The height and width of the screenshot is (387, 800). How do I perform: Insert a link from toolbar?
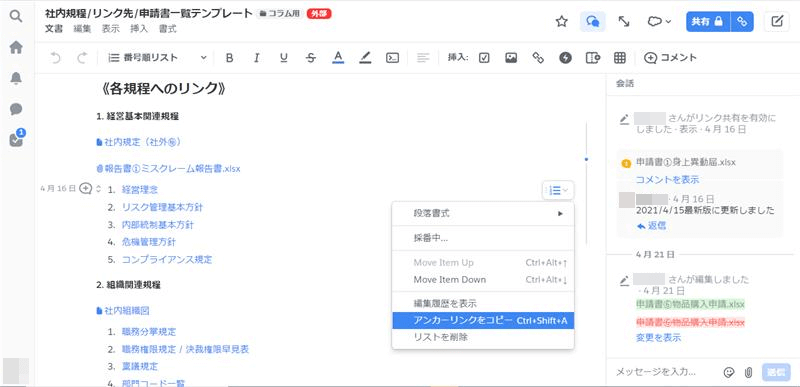coord(538,58)
